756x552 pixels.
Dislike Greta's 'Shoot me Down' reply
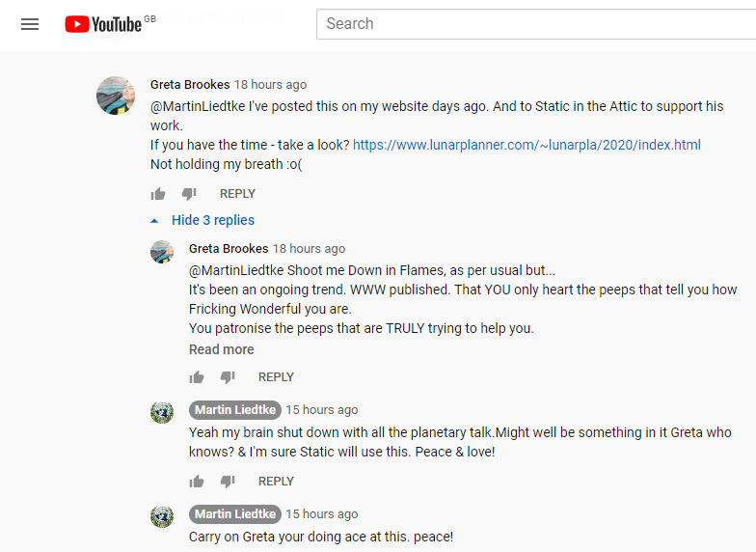pos(228,376)
